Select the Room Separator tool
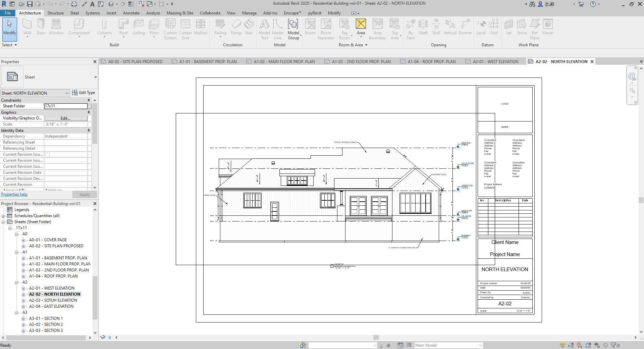Viewport: 644px width, 349px height. coord(326,29)
